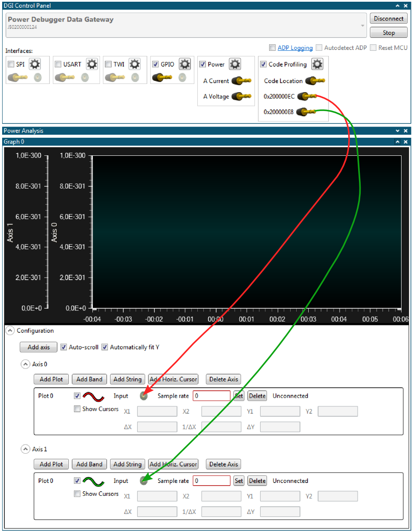Viewport: 414px width, 532px height.
Task: Click the 0x200000E8 plug connector
Action: (x=306, y=111)
